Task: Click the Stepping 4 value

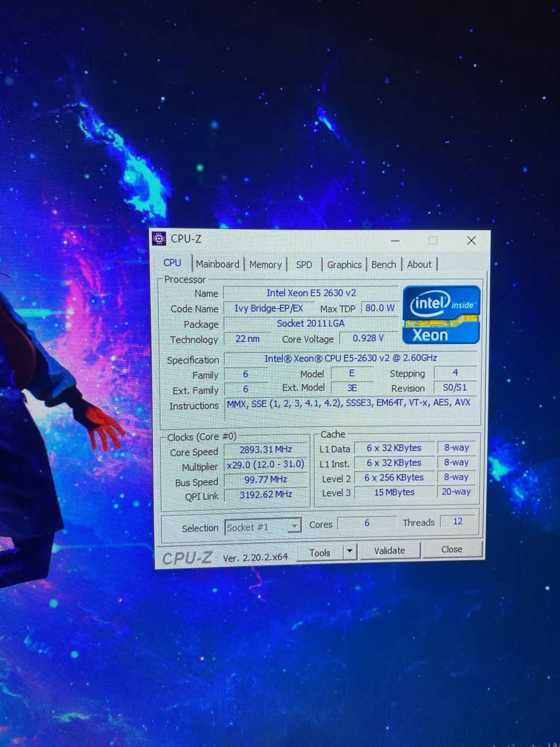Action: [x=455, y=372]
